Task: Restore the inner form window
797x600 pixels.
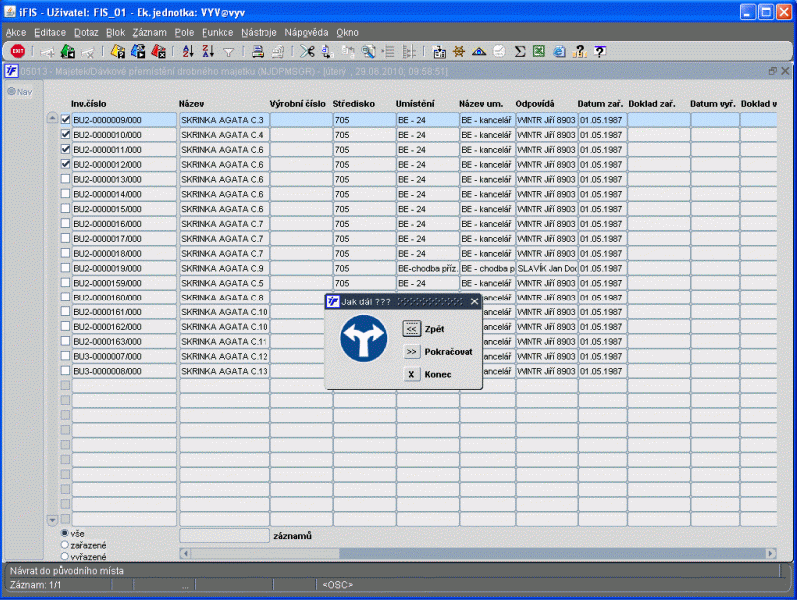Action: click(773, 71)
